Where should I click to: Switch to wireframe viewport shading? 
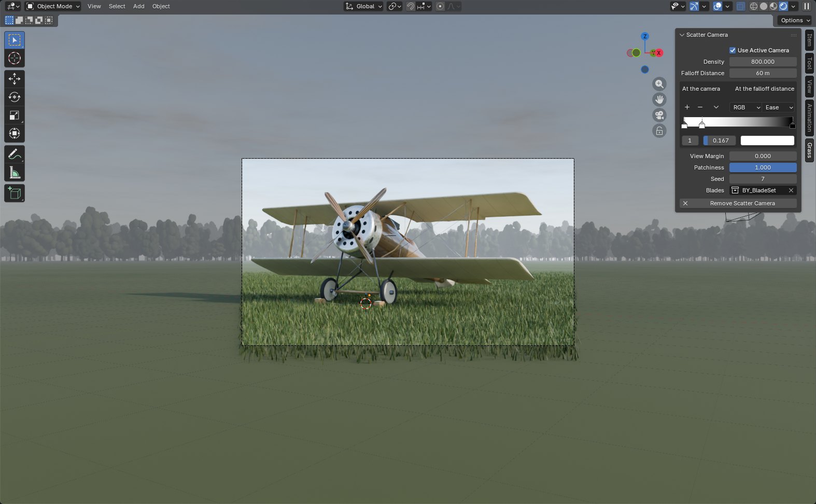tap(754, 6)
